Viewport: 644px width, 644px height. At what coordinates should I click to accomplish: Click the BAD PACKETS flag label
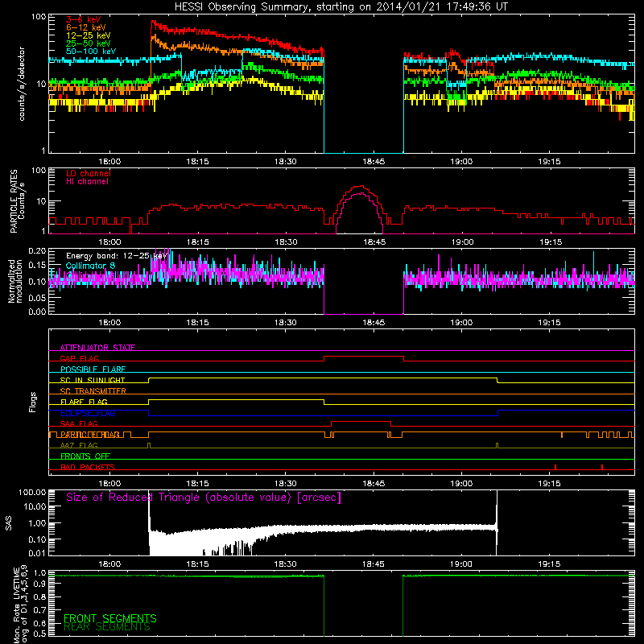click(88, 467)
